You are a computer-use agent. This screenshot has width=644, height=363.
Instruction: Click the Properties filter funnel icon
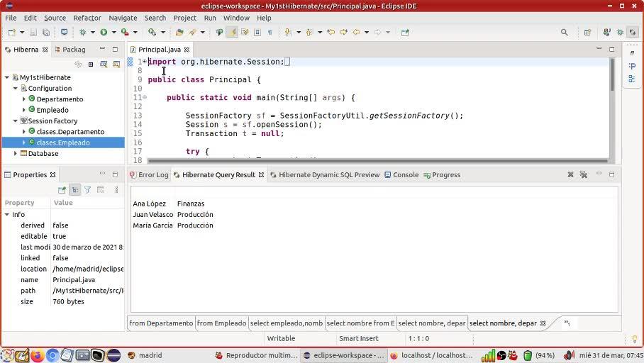pos(88,190)
